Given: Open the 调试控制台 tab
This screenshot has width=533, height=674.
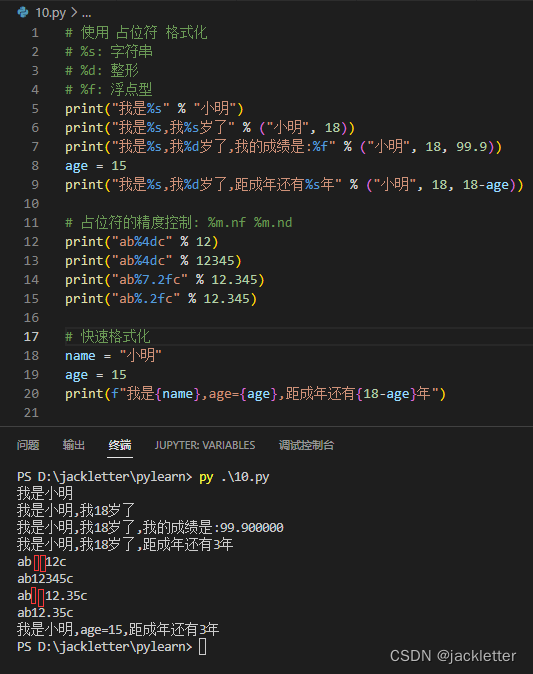Looking at the screenshot, I should tap(306, 445).
